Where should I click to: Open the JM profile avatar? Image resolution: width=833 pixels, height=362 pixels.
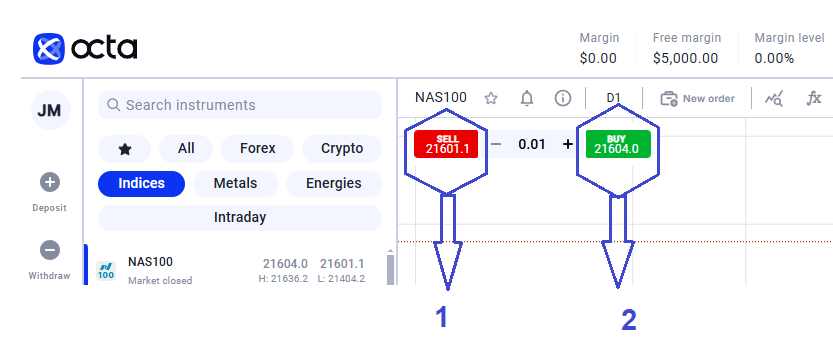tap(50, 110)
